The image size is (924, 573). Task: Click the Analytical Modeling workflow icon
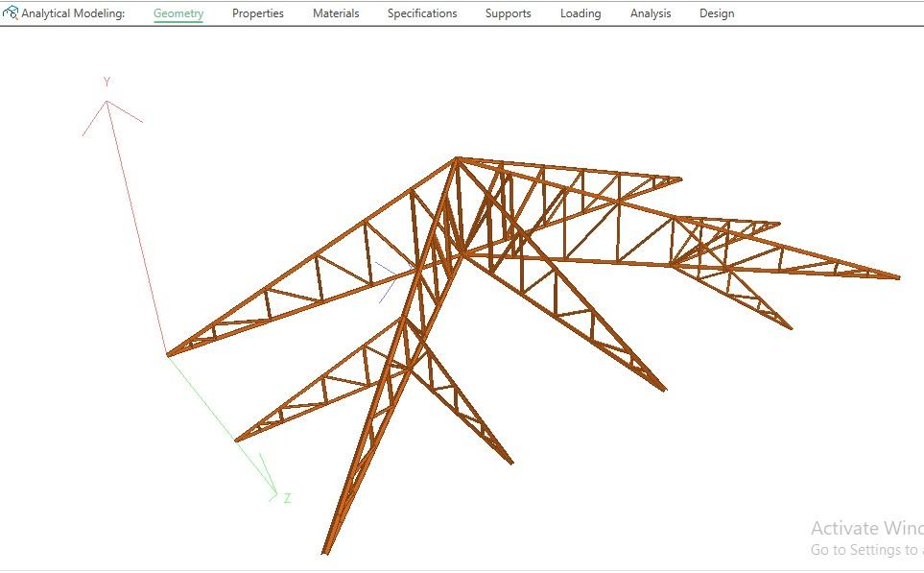[x=10, y=12]
